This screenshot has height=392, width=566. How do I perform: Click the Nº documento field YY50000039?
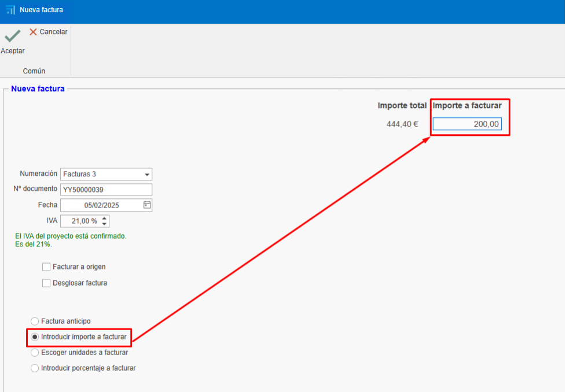tap(106, 189)
